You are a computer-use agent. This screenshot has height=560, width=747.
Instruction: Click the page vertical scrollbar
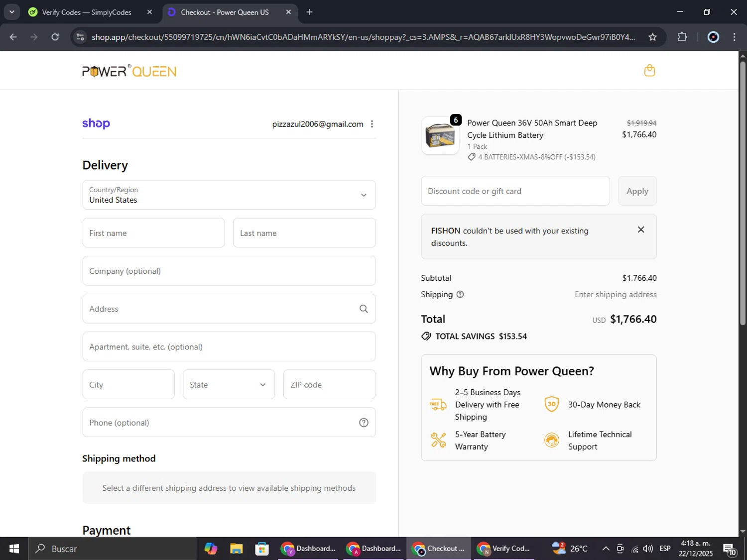click(743, 194)
